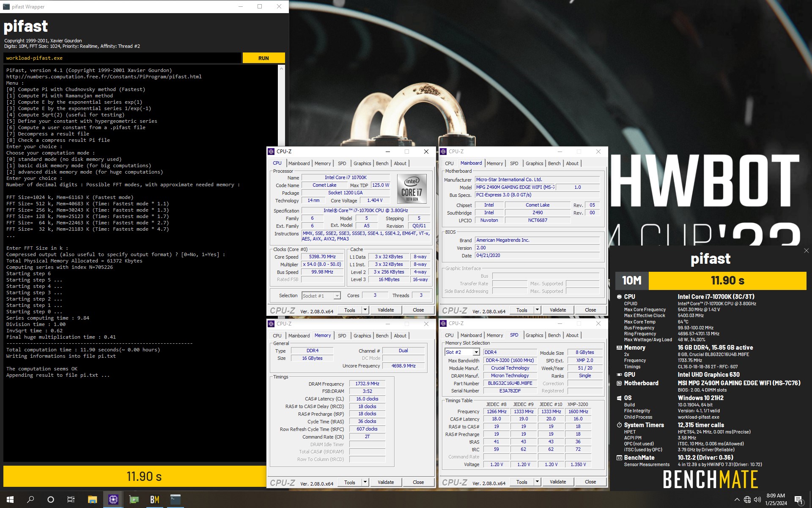Select Mainboard tab in the Mainboard window
812x508 pixels.
[x=471, y=163]
